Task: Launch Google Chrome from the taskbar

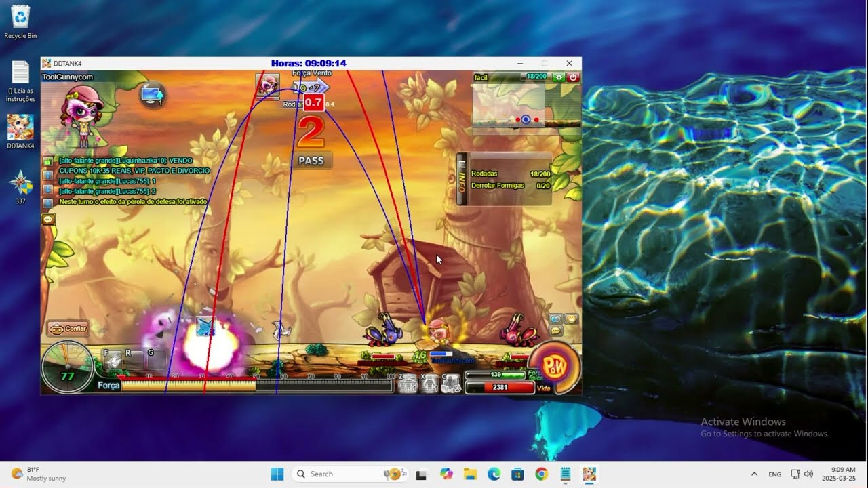Action: click(541, 474)
